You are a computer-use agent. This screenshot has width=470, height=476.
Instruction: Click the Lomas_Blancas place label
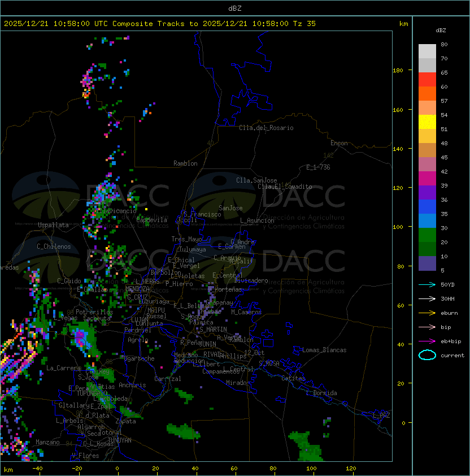click(324, 350)
